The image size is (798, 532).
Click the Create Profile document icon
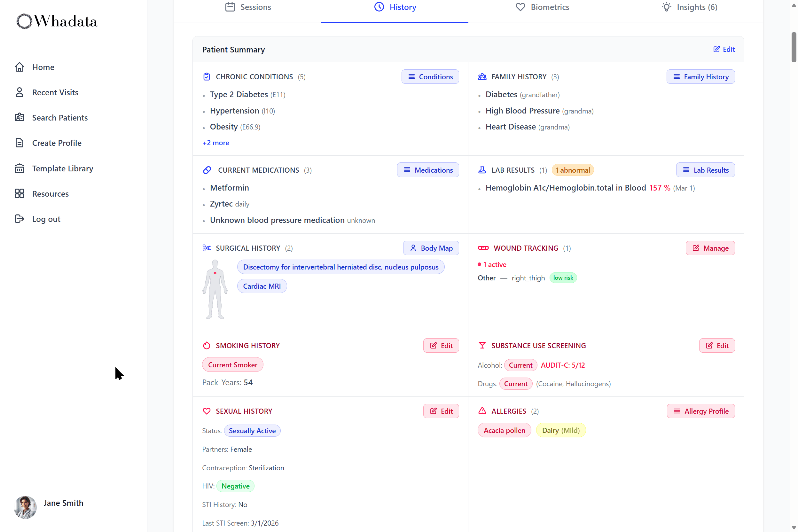click(x=19, y=143)
